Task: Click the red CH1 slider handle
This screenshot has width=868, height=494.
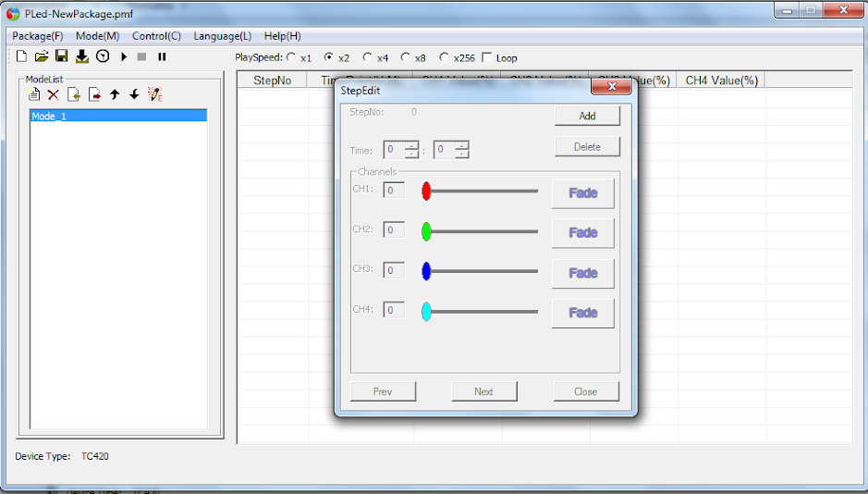Action: [x=426, y=191]
